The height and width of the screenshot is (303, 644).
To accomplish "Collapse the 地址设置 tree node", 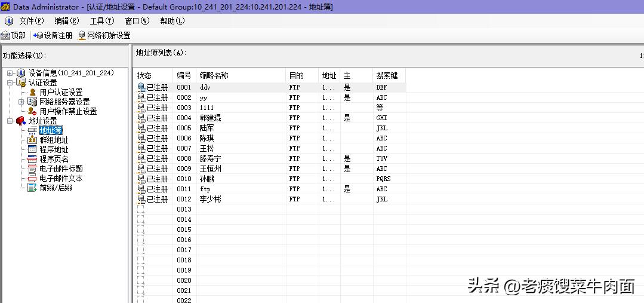I will point(10,121).
